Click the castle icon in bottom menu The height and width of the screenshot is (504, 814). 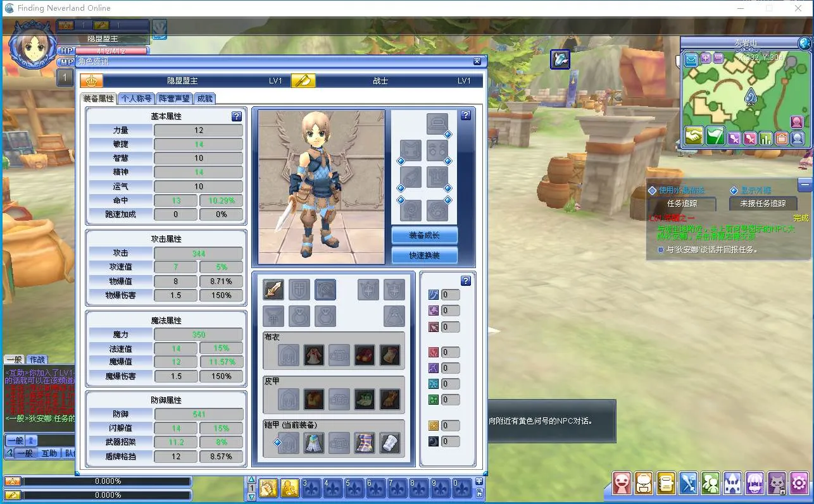[732, 484]
